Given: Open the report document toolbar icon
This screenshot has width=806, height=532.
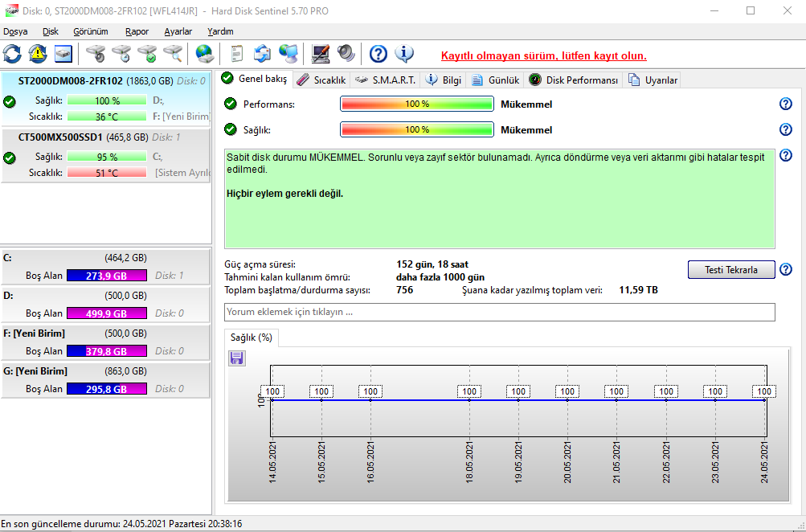Looking at the screenshot, I should [x=236, y=54].
